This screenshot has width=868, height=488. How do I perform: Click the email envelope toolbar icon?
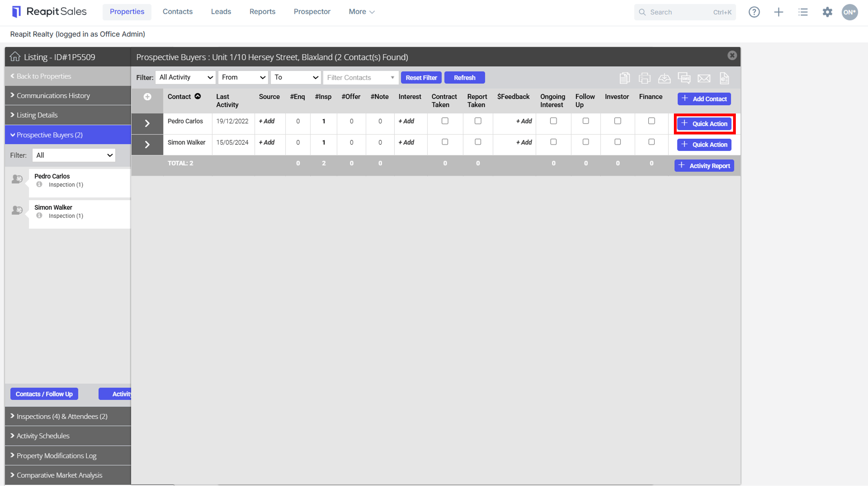(704, 78)
